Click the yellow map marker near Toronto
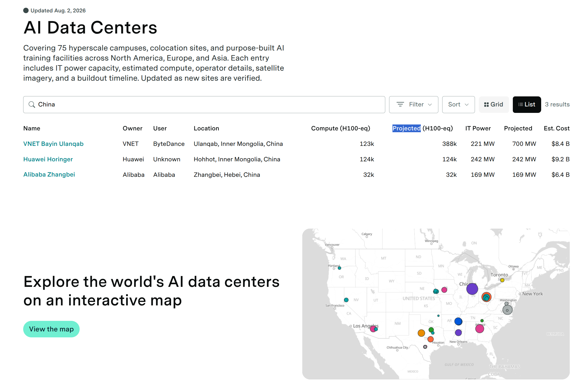 point(502,280)
